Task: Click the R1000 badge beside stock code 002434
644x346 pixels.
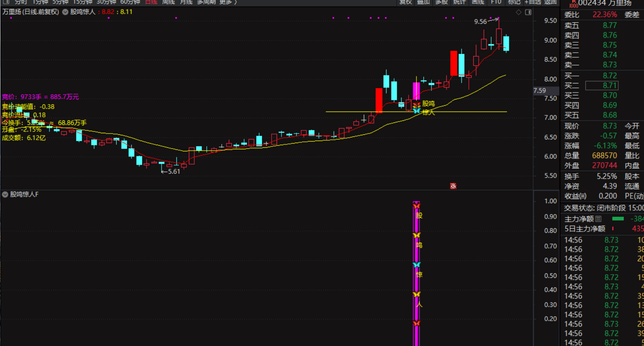Action: (573, 3)
